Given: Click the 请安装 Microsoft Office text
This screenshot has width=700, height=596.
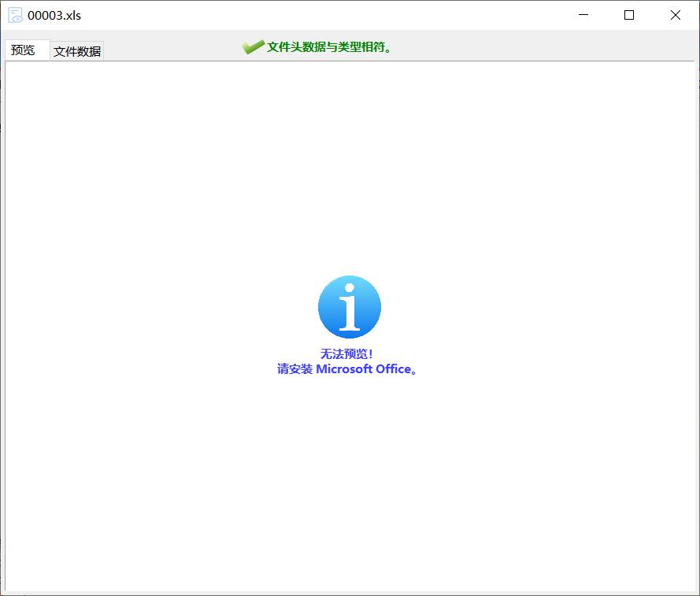Looking at the screenshot, I should point(346,368).
